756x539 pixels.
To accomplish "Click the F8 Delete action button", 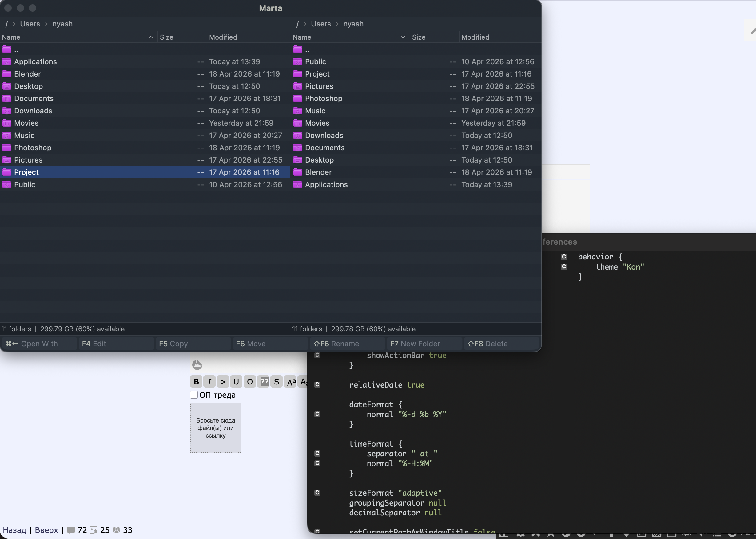I will pyautogui.click(x=502, y=344).
